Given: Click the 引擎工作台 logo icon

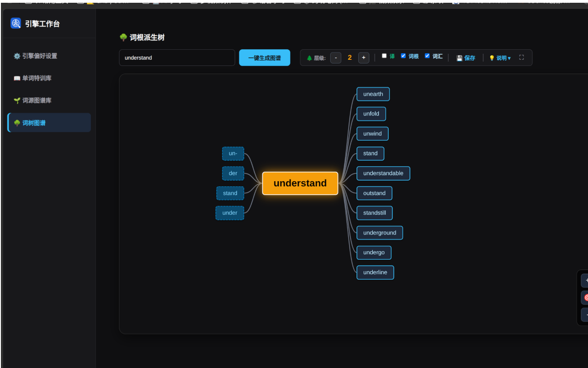Looking at the screenshot, I should pyautogui.click(x=16, y=23).
